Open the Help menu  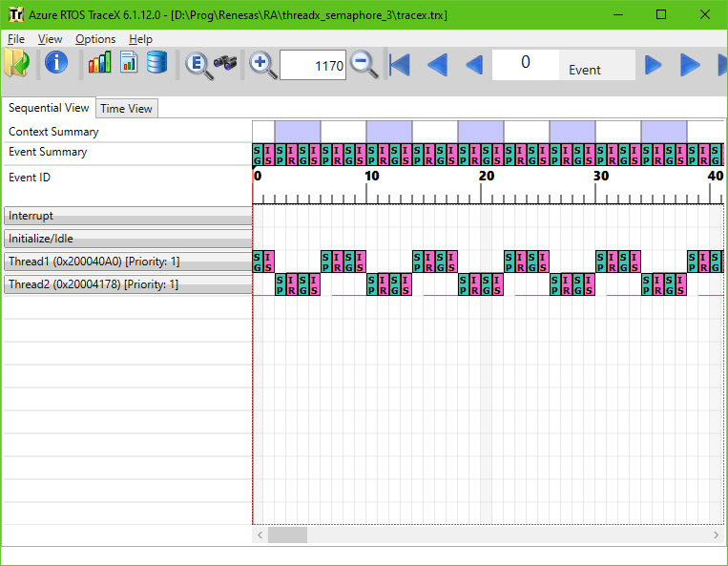(140, 39)
